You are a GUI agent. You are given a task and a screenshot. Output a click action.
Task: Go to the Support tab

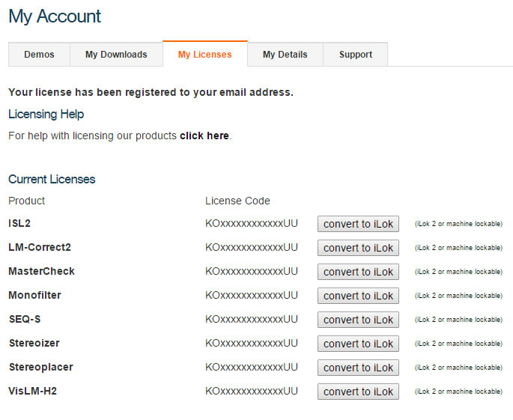tap(355, 55)
